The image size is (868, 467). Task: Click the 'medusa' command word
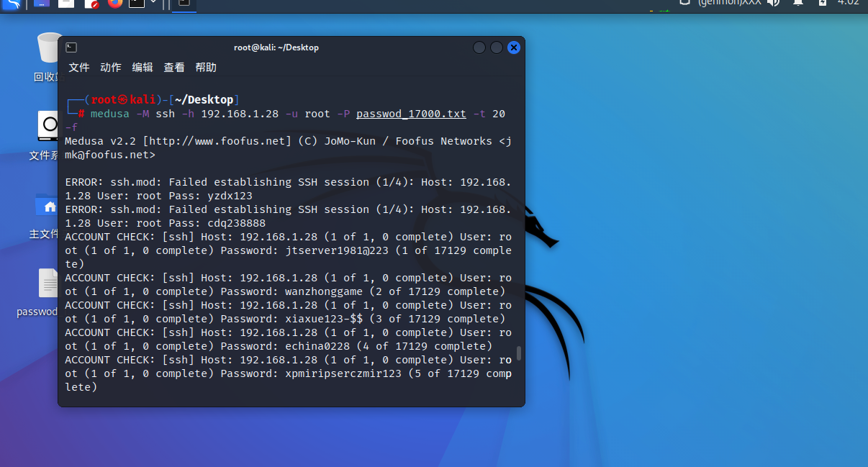pyautogui.click(x=110, y=114)
